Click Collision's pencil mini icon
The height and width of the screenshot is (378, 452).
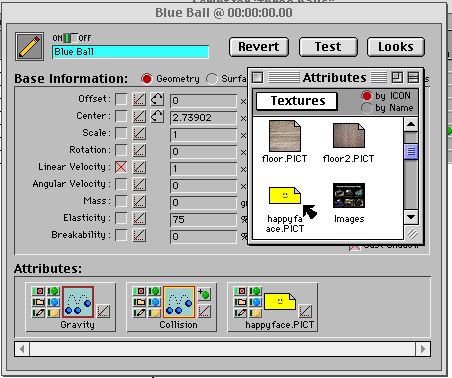[x=139, y=313]
